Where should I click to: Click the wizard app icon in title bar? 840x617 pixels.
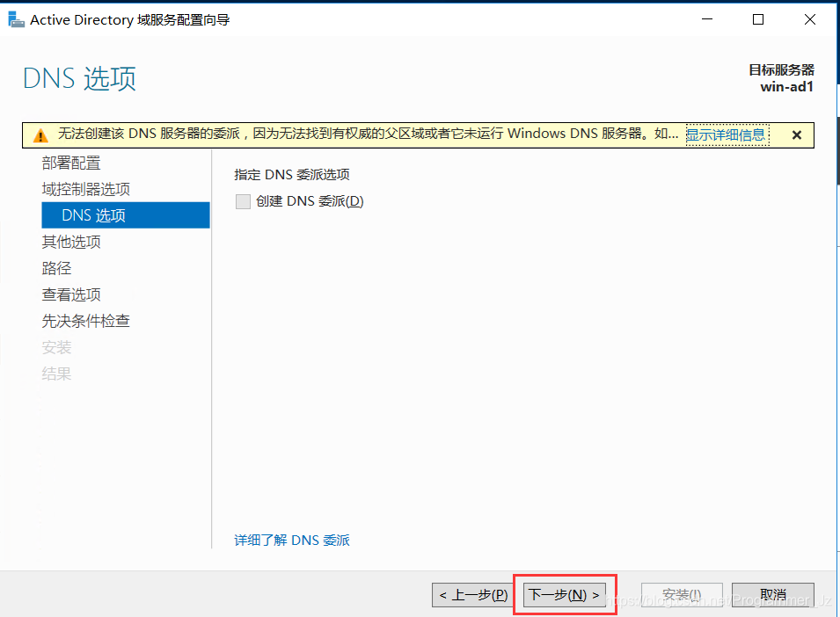tap(16, 20)
